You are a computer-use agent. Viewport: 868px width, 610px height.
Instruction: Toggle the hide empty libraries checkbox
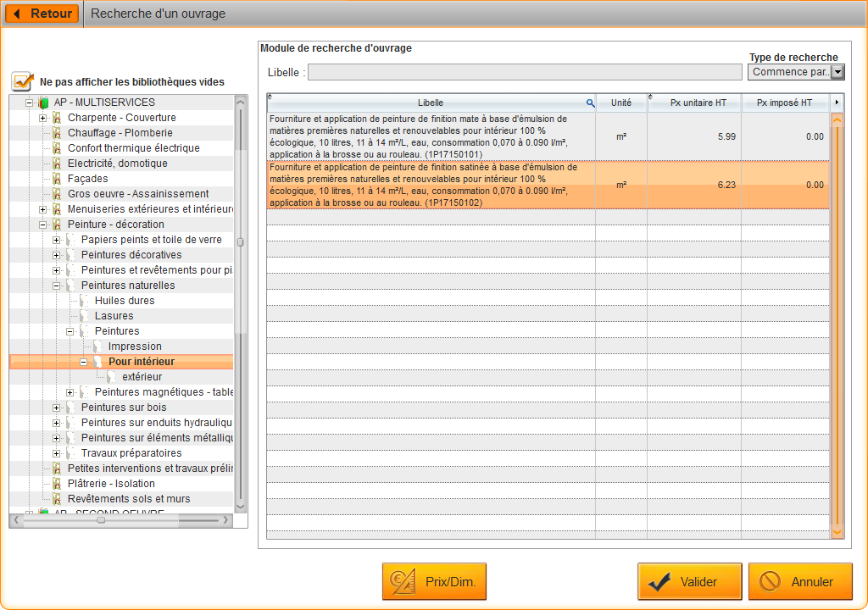(22, 81)
